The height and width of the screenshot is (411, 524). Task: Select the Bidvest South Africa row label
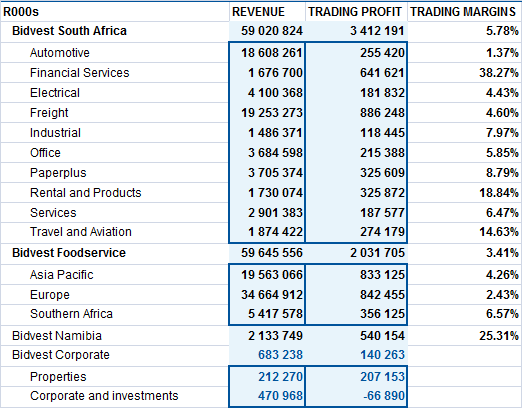70,31
